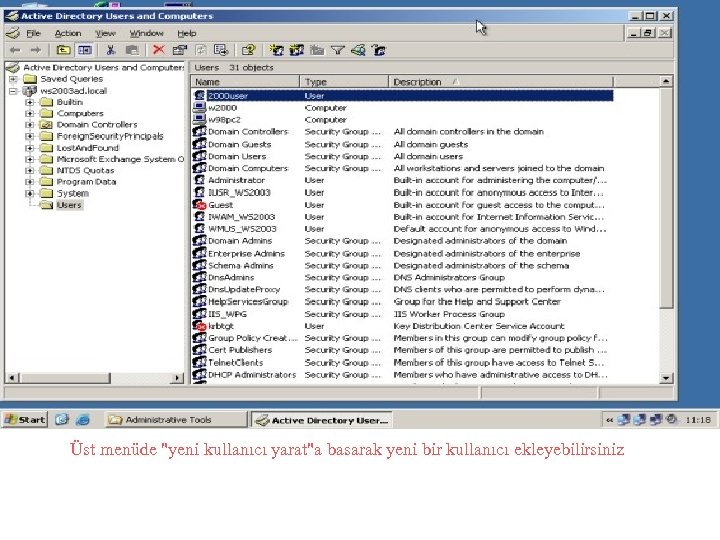Screen dimensions: 720x540
Task: Create a new user toolbar icon
Action: (x=276, y=50)
